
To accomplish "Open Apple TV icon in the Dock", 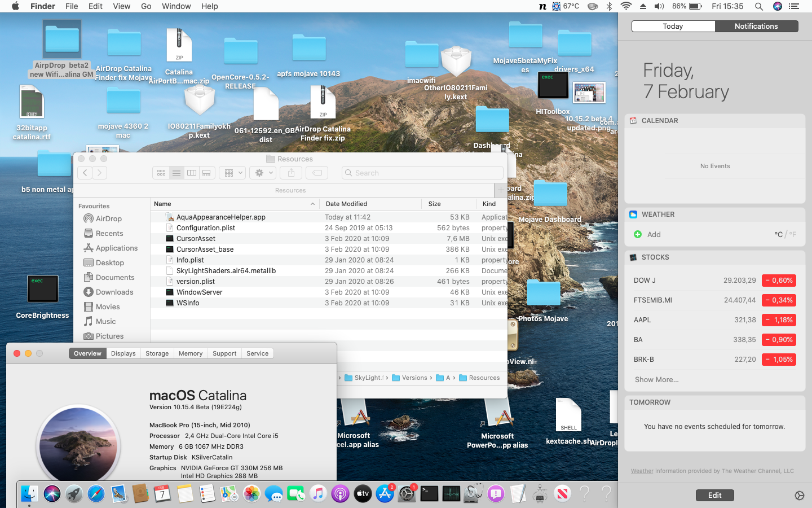I will (362, 494).
